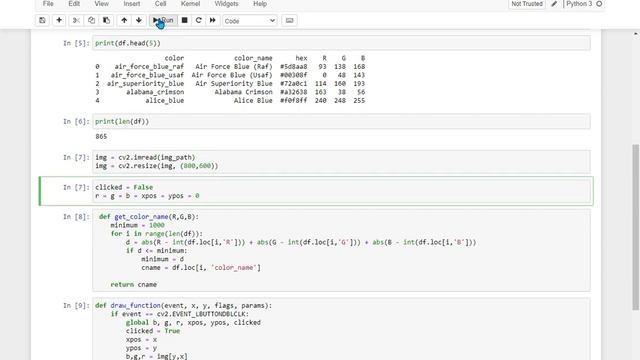Paste cells below icon

(107, 20)
